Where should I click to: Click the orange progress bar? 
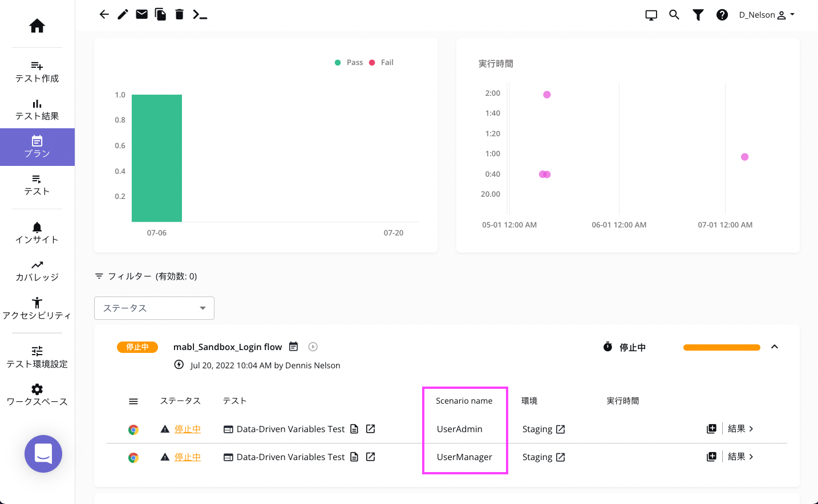click(721, 347)
